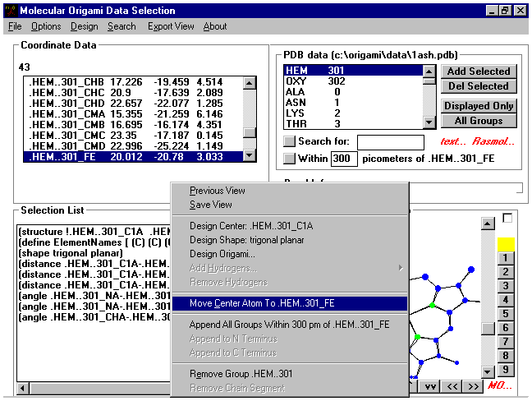This screenshot has width=532, height=401.
Task: Click the green atom in the molecule view
Action: [x=433, y=305]
